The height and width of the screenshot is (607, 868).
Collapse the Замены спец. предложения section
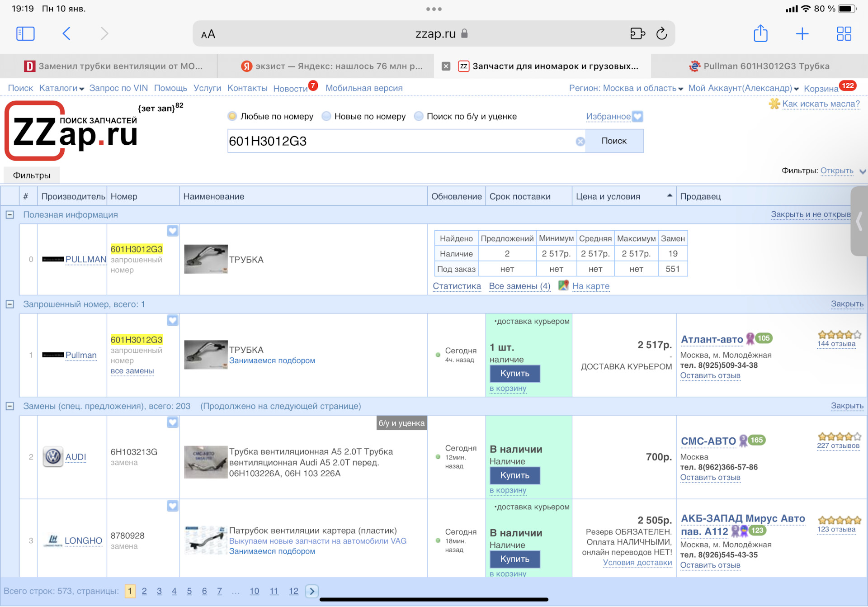[10, 406]
